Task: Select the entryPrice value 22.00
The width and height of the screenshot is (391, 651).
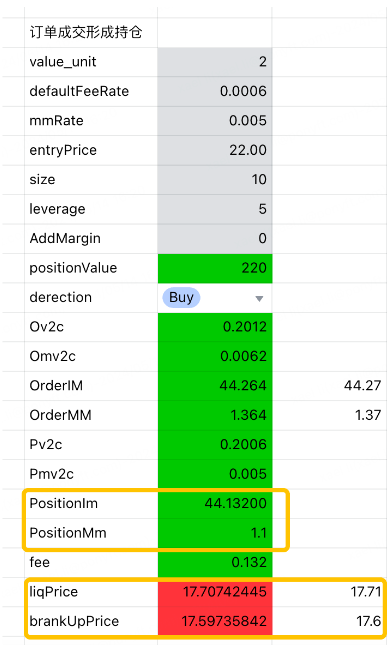Action: (x=215, y=150)
